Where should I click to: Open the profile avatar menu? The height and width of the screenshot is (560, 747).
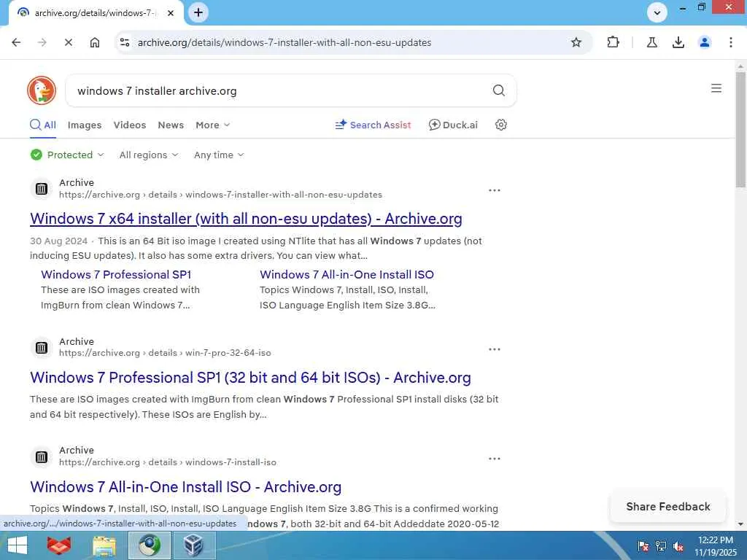(x=704, y=42)
